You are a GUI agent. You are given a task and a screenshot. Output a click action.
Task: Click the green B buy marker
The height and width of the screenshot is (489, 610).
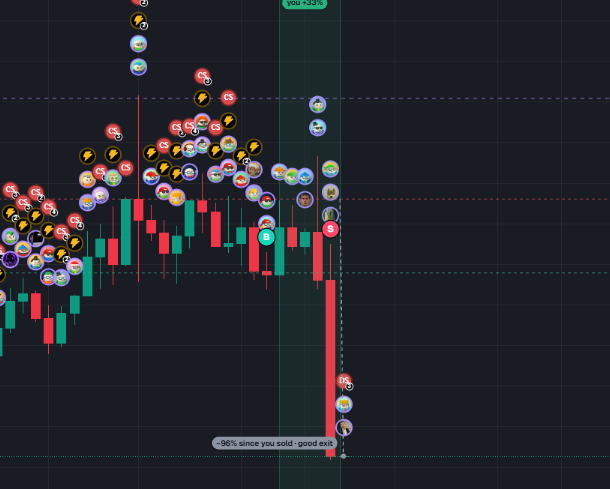[266, 237]
